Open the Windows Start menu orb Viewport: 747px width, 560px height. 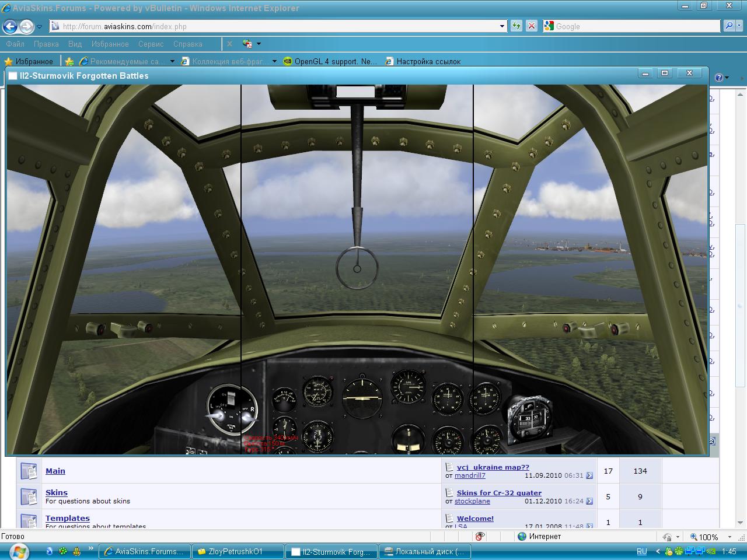(19, 551)
